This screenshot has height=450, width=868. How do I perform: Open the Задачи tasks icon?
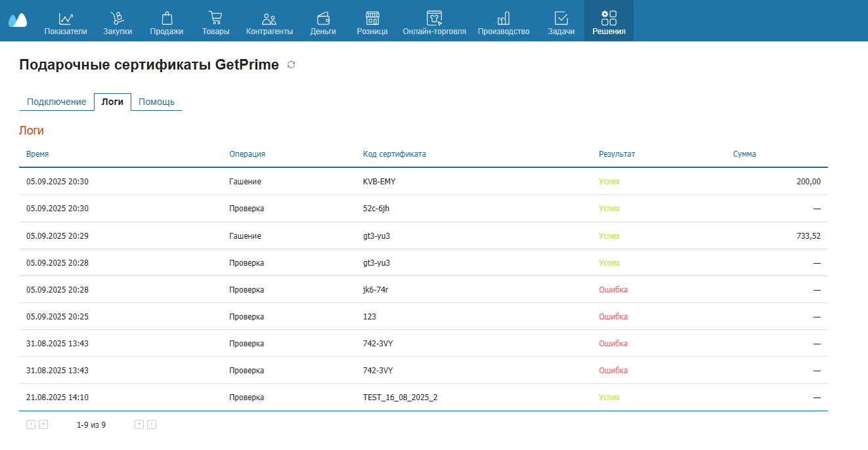click(x=561, y=18)
